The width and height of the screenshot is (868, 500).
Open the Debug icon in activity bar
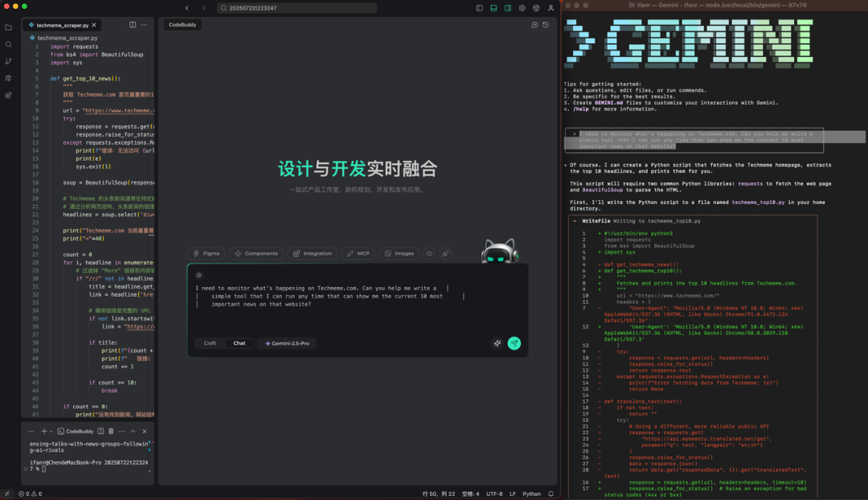[x=8, y=78]
